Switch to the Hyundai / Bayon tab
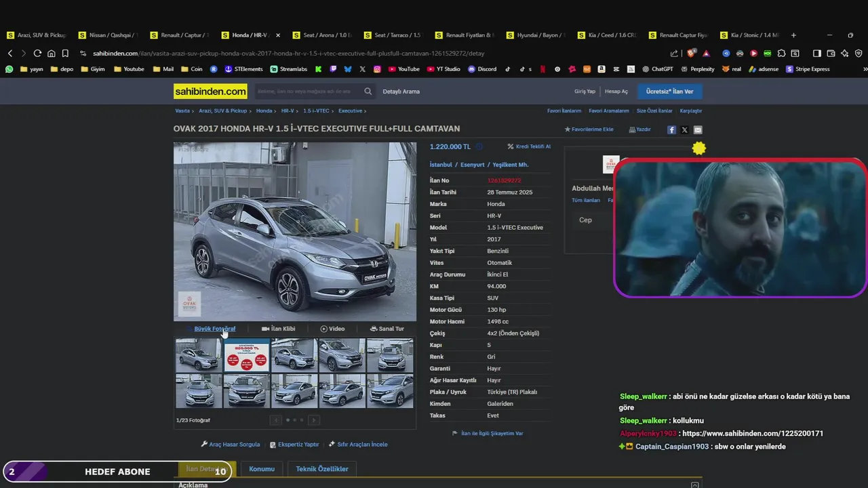 coord(536,35)
